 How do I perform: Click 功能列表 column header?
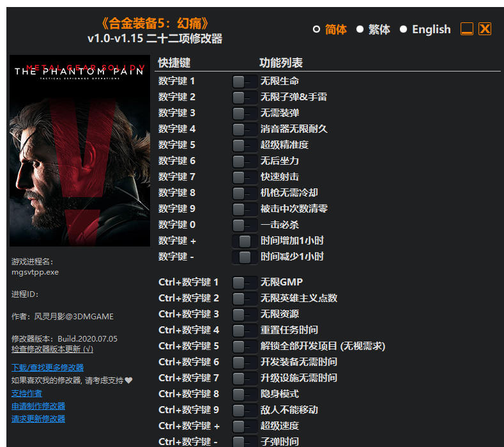tap(281, 63)
